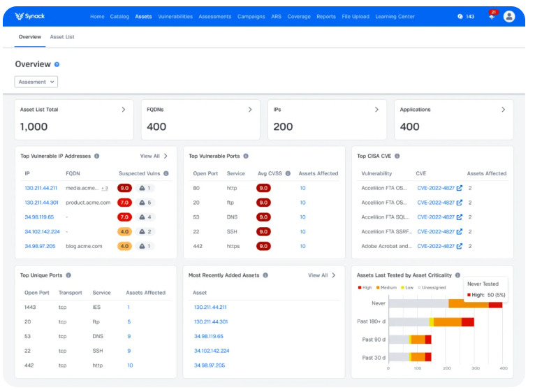Open external link icon for Adobe Acrobat CVE

(459, 246)
